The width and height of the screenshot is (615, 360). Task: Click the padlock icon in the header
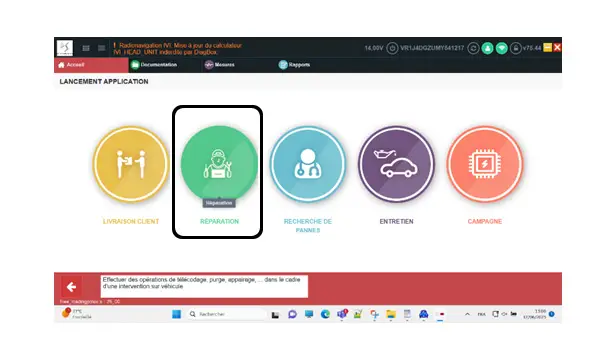(515, 48)
